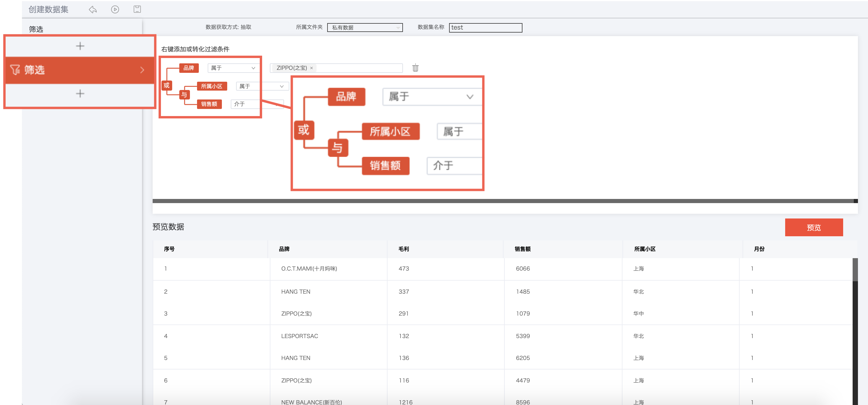
Task: Select the 销售额 condition tag
Action: (x=209, y=104)
